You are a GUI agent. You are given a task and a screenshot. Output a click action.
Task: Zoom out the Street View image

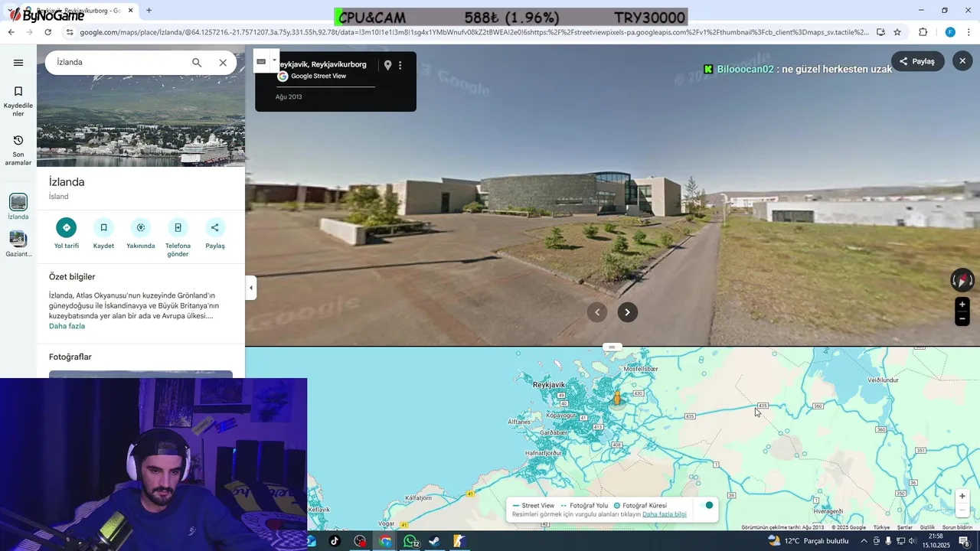point(962,319)
